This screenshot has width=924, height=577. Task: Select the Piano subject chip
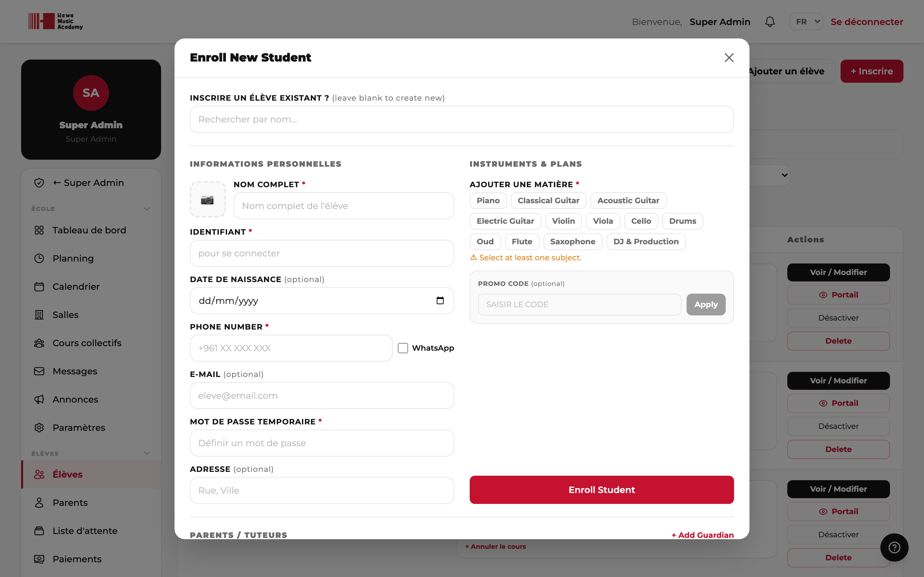[x=488, y=200]
